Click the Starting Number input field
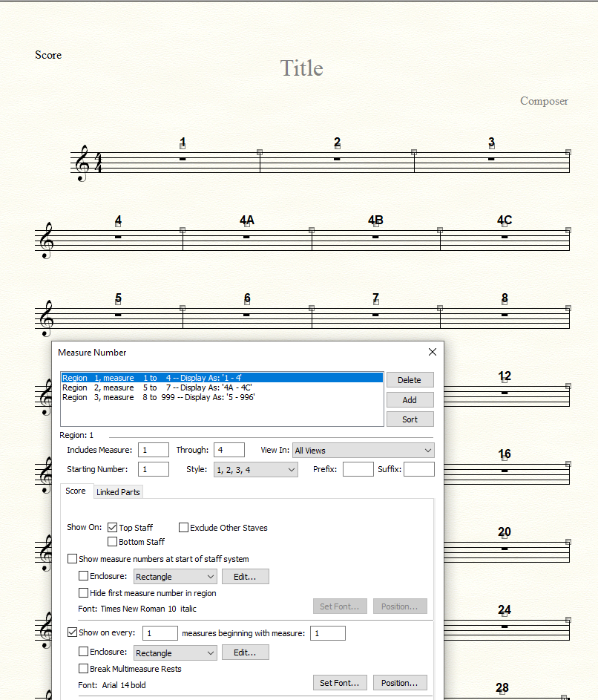The height and width of the screenshot is (700, 598). point(153,469)
